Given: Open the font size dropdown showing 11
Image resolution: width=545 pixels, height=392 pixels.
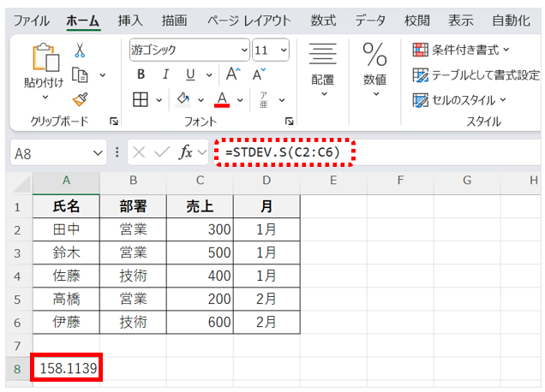Looking at the screenshot, I should [x=283, y=50].
